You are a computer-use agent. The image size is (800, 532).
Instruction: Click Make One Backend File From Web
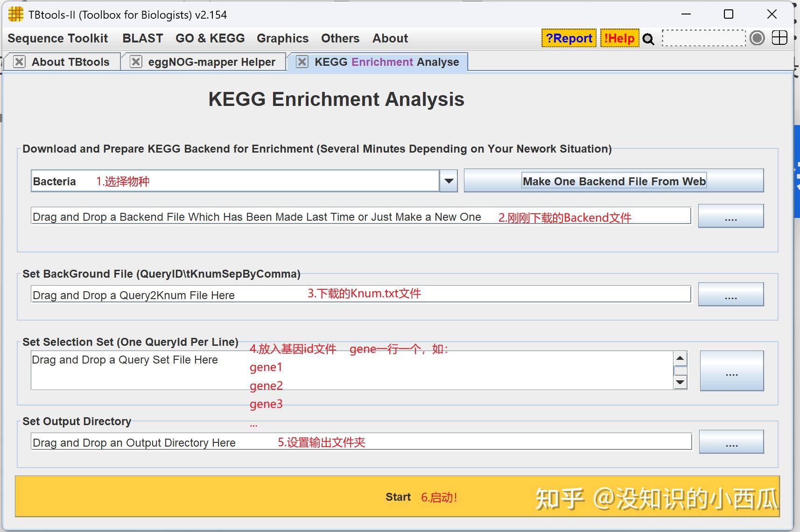click(614, 181)
